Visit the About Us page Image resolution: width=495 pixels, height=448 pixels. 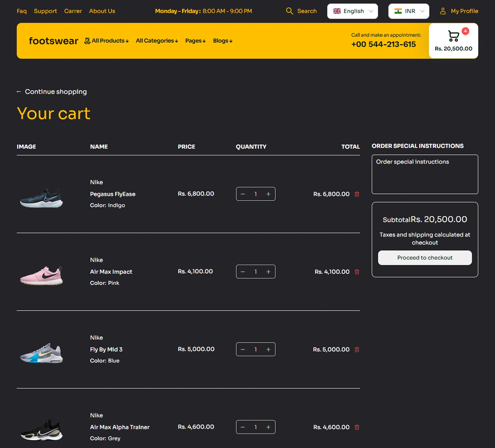pyautogui.click(x=102, y=11)
